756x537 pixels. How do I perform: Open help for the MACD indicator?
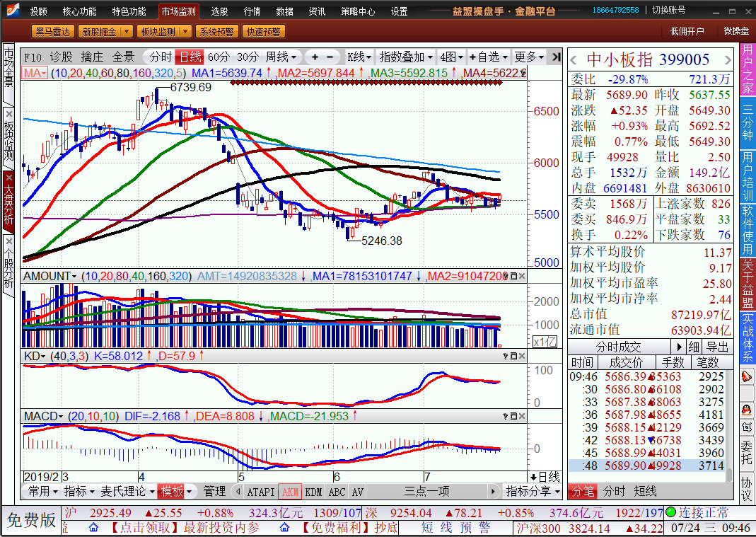click(x=505, y=416)
